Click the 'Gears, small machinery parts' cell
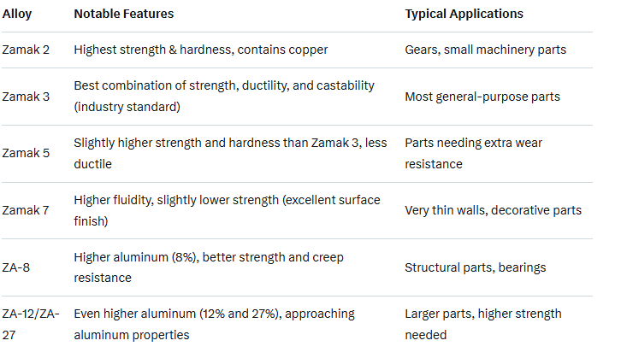The width and height of the screenshot is (627, 364). (x=485, y=50)
